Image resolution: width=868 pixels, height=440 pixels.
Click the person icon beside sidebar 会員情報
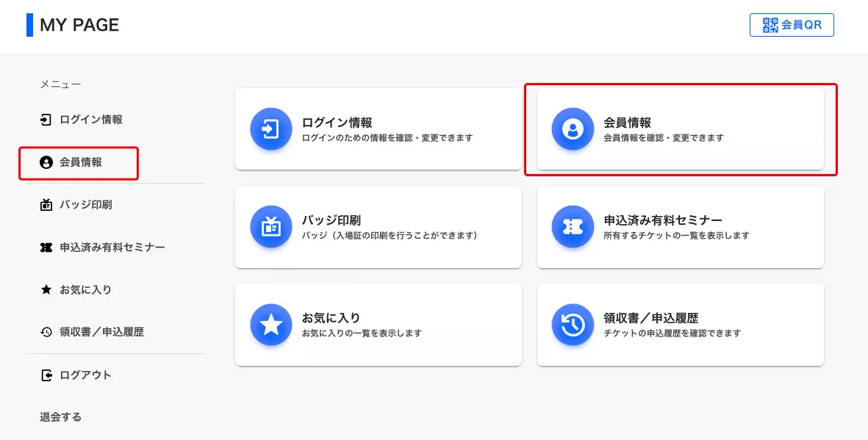[x=46, y=162]
